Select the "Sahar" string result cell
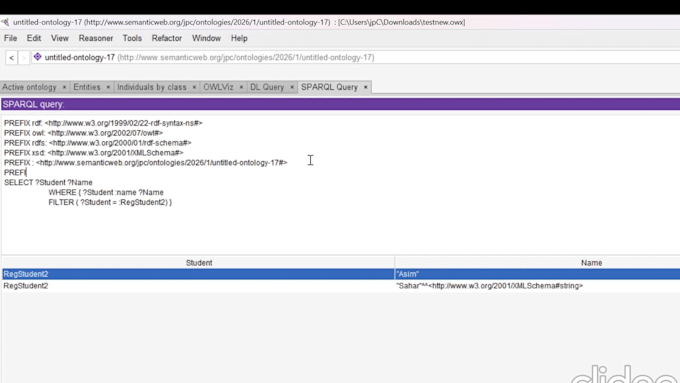The width and height of the screenshot is (680, 383). pos(537,286)
